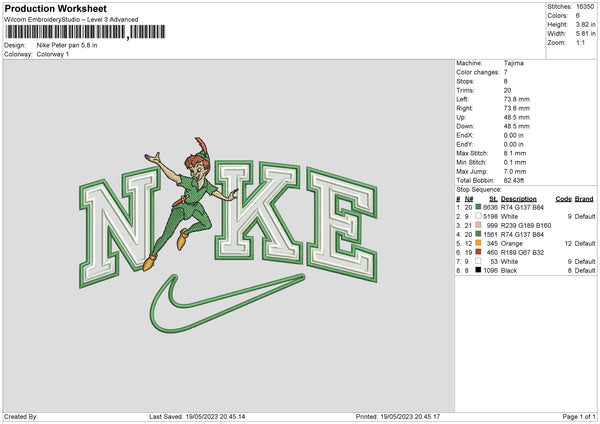
Task: Click the green Nike swoosh outline
Action: (x=227, y=303)
